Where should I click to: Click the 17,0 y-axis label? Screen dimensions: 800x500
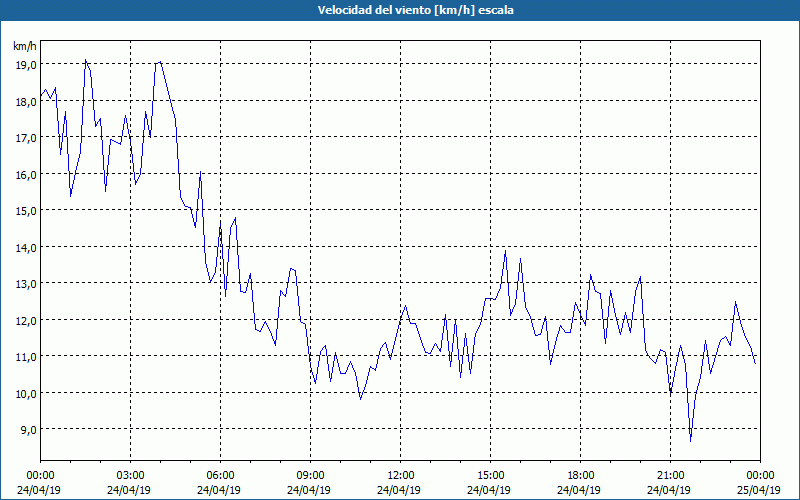tap(26, 138)
